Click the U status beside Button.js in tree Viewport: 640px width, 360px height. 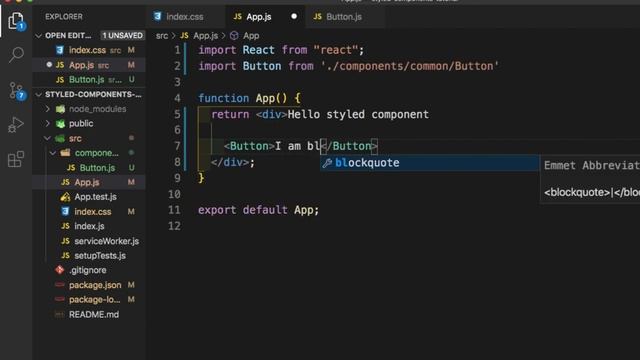tap(131, 168)
